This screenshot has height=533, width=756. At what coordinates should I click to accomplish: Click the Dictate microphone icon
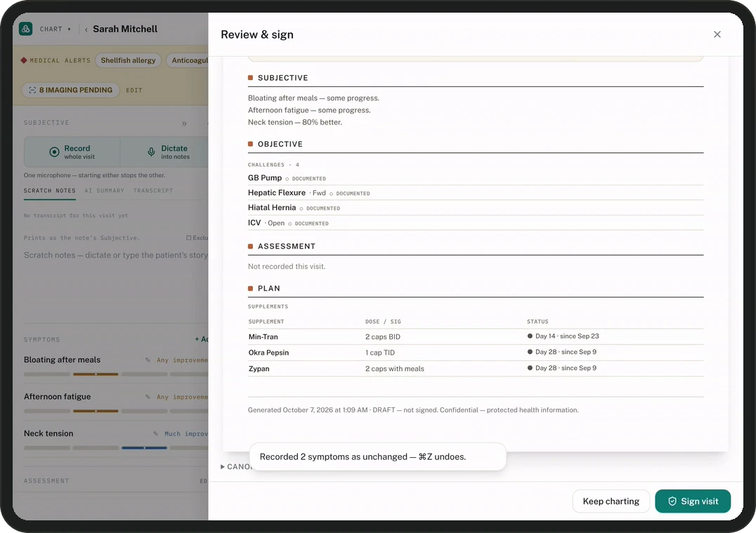(x=151, y=152)
